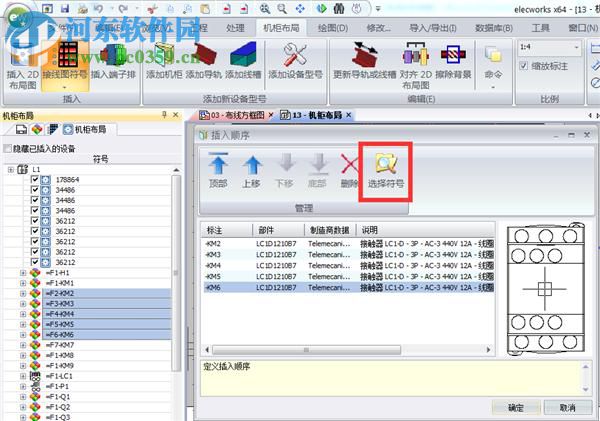Expand the =F7-KM7 tree node
Image resolution: width=600 pixels, height=421 pixels.
[x=23, y=345]
